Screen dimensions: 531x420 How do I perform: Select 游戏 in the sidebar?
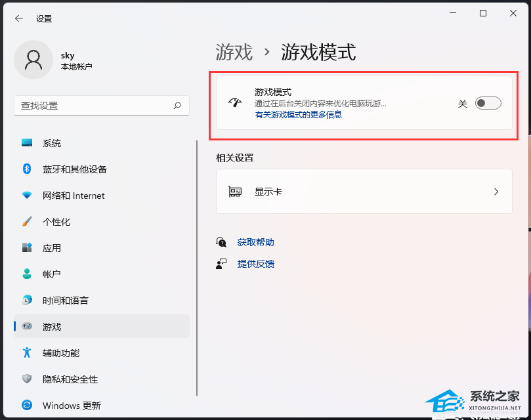click(x=102, y=326)
